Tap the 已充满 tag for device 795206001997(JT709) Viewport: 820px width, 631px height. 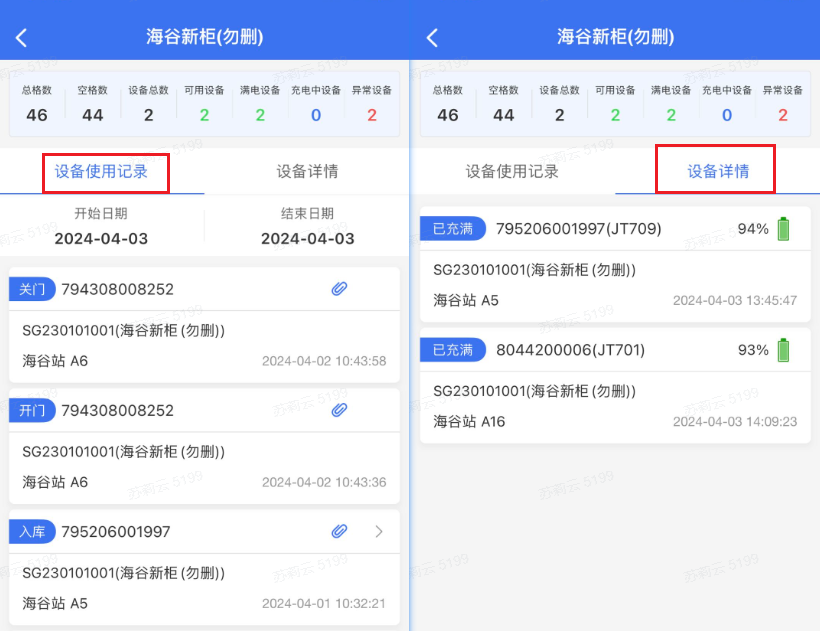click(453, 229)
